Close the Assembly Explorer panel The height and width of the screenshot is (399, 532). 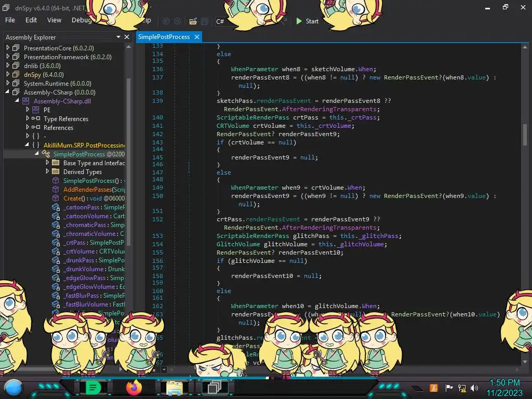click(x=127, y=37)
